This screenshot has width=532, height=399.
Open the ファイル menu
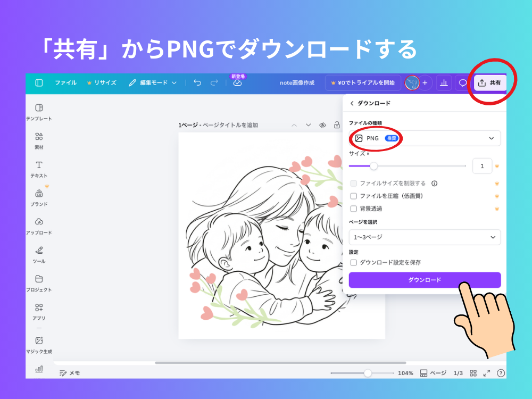(65, 83)
